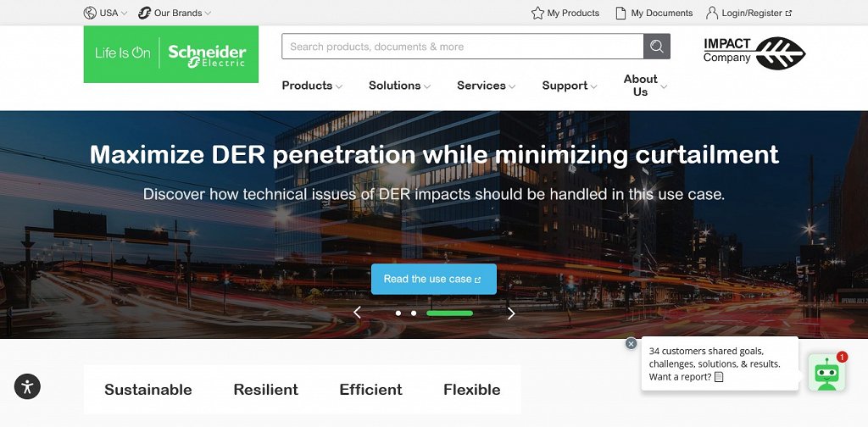This screenshot has width=868, height=427.
Task: Expand the Products menu
Action: (312, 86)
